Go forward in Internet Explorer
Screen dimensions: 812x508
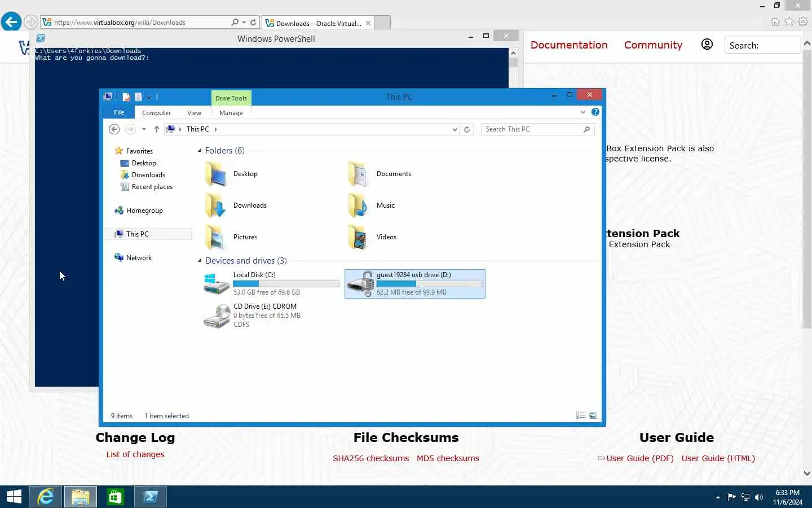pyautogui.click(x=31, y=22)
